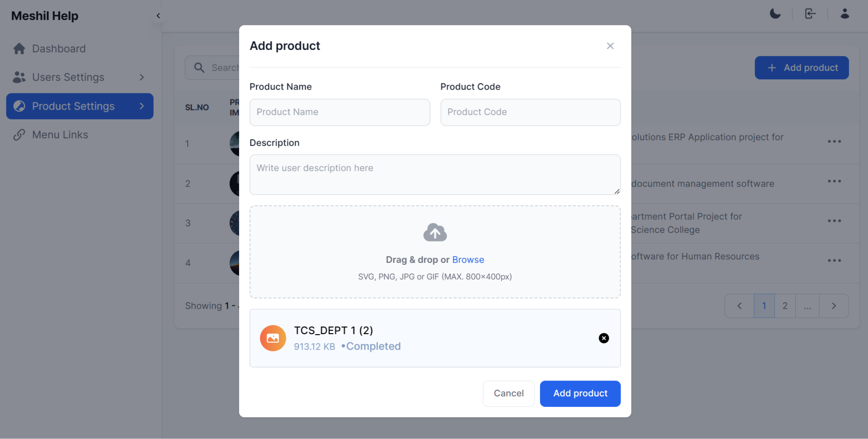
Task: Click the cloud upload icon
Action: point(435,233)
